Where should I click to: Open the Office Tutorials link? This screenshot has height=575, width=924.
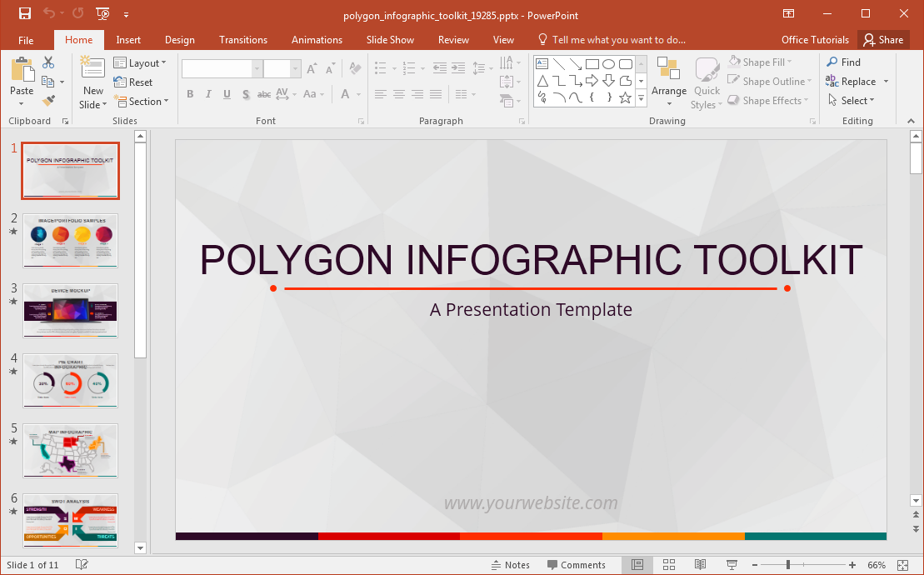click(x=815, y=40)
